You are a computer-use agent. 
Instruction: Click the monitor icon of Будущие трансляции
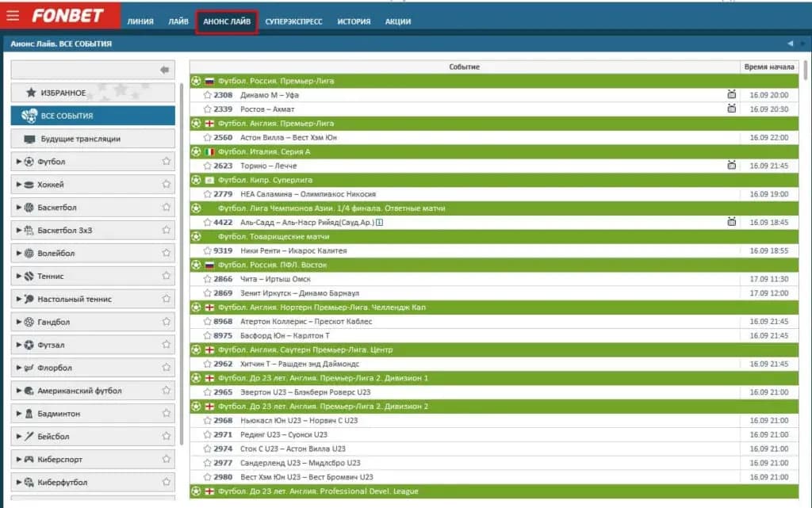click(x=29, y=139)
